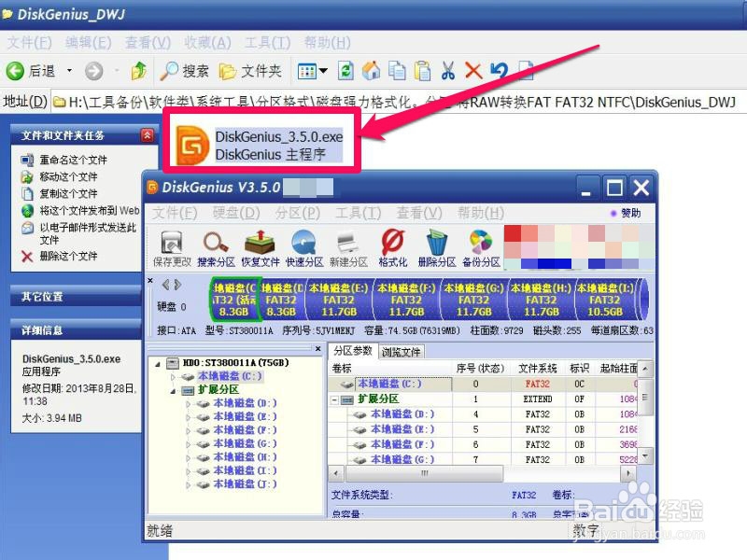
Task: Open 搜索分区 (Search Partition) tool
Action: 214,241
